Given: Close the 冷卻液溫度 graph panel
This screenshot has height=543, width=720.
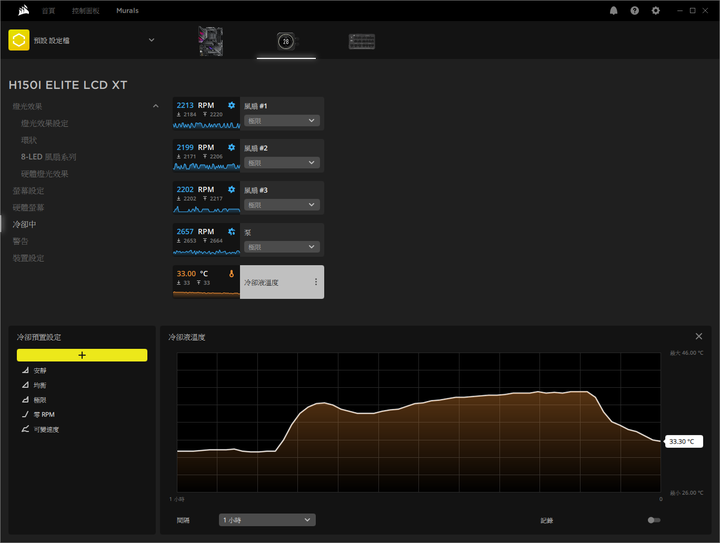Looking at the screenshot, I should (x=698, y=336).
